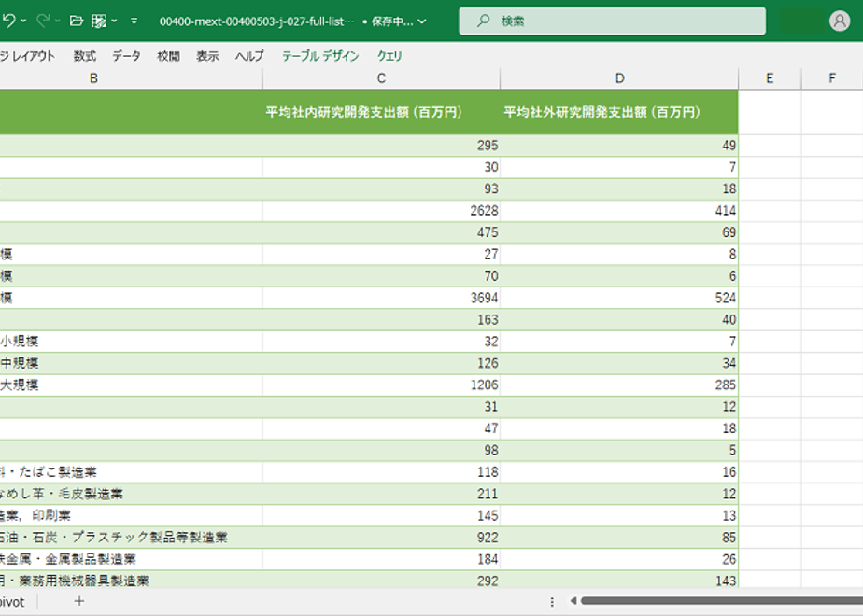This screenshot has width=863, height=616.
Task: Select column E header
Action: pos(770,78)
